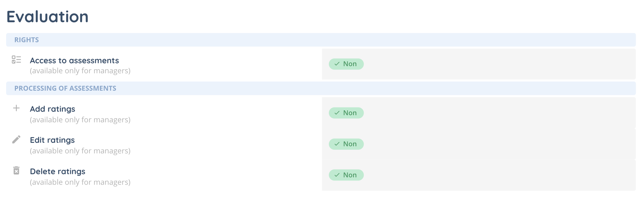Toggle the Non badge for Delete ratings
The image size is (644, 199).
point(346,175)
